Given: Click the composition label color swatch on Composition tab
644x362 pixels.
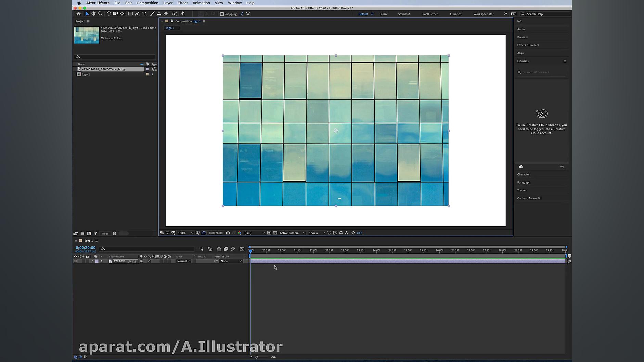Looking at the screenshot, I should [x=167, y=21].
